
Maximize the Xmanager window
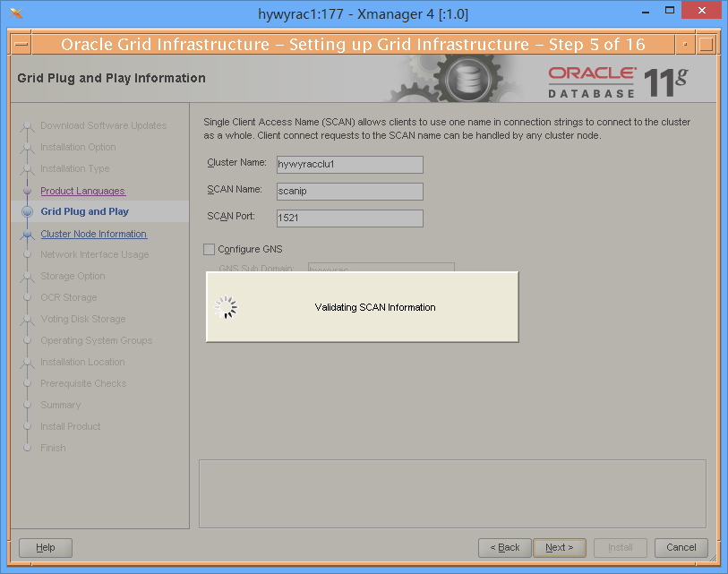670,11
